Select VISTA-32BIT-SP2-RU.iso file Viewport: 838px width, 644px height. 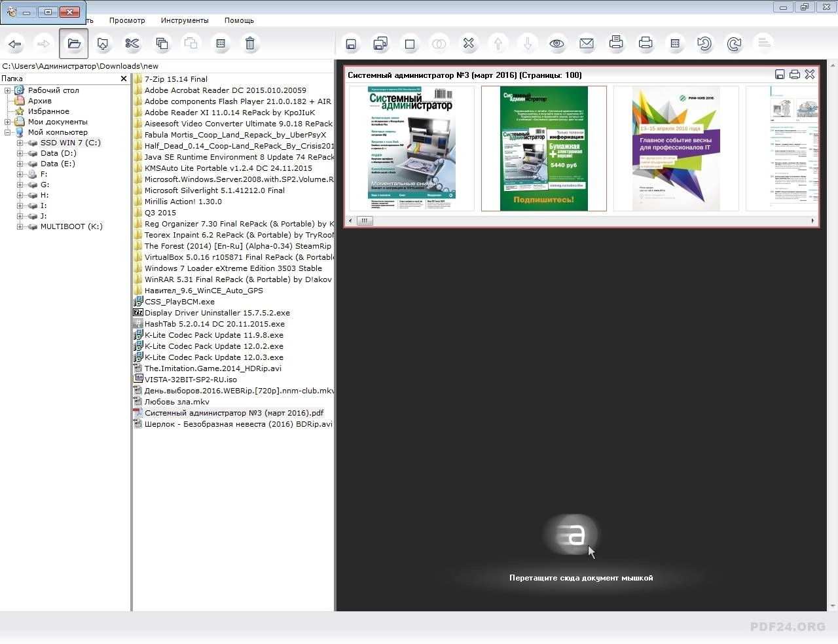tap(191, 380)
